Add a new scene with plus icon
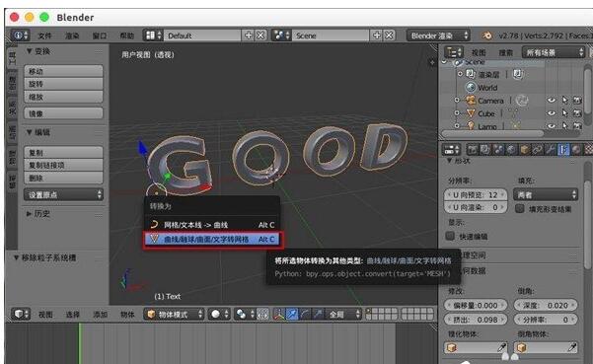 pyautogui.click(x=377, y=36)
